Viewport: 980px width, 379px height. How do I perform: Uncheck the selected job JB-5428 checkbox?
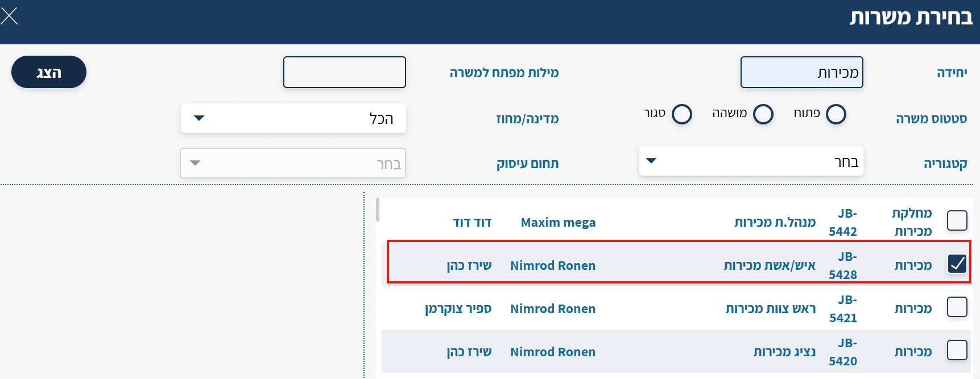[x=957, y=264]
